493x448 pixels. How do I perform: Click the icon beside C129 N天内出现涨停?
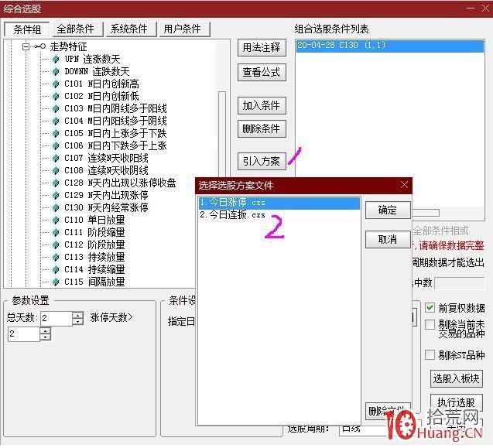[56, 195]
